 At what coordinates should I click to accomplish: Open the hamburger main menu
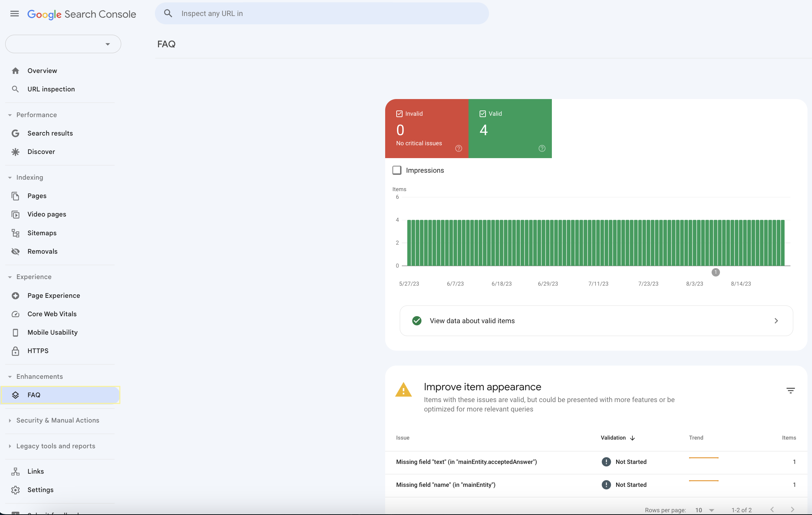click(15, 14)
